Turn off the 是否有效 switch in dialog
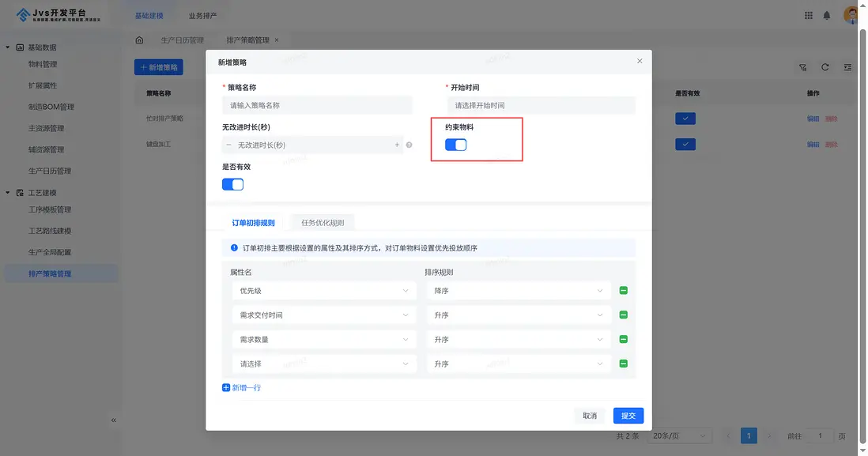 pyautogui.click(x=232, y=183)
